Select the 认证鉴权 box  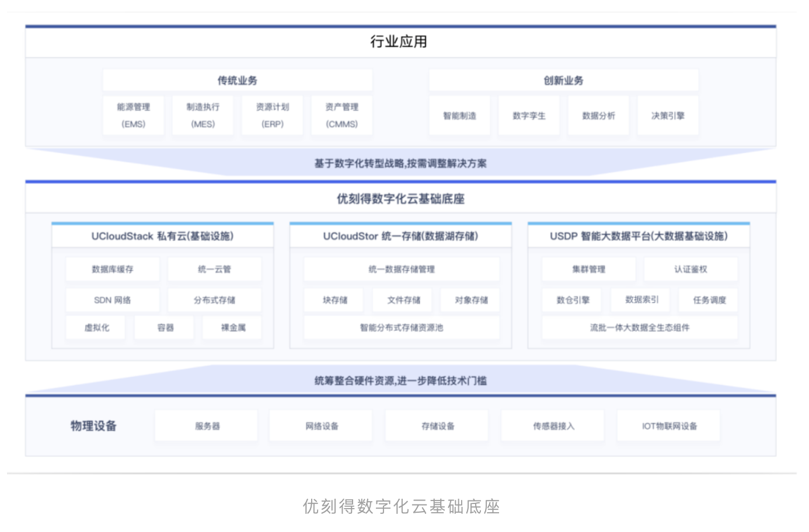[691, 269]
